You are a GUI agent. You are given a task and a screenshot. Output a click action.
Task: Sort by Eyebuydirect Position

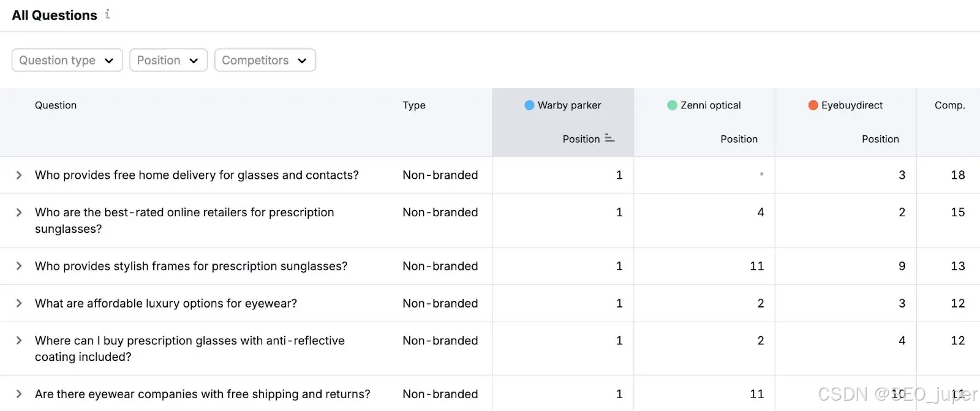(x=880, y=139)
